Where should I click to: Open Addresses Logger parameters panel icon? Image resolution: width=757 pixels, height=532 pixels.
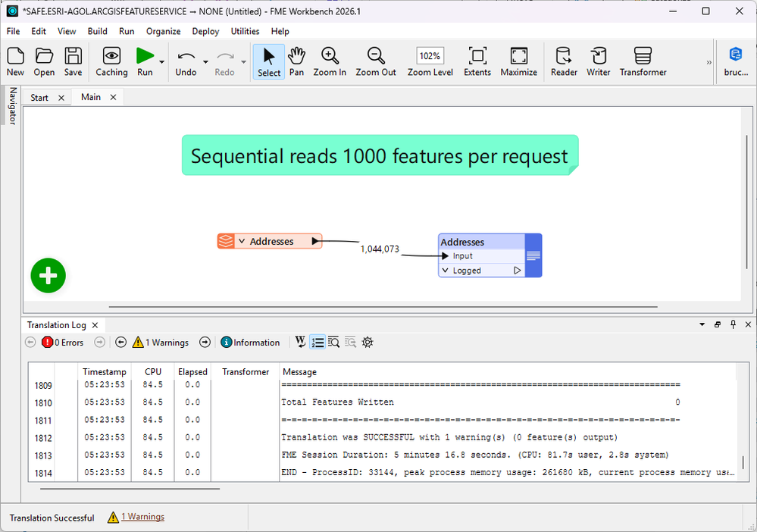point(533,255)
